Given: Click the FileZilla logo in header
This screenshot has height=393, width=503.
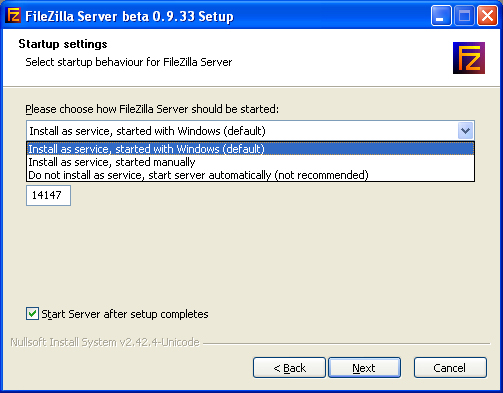Looking at the screenshot, I should pyautogui.click(x=469, y=58).
